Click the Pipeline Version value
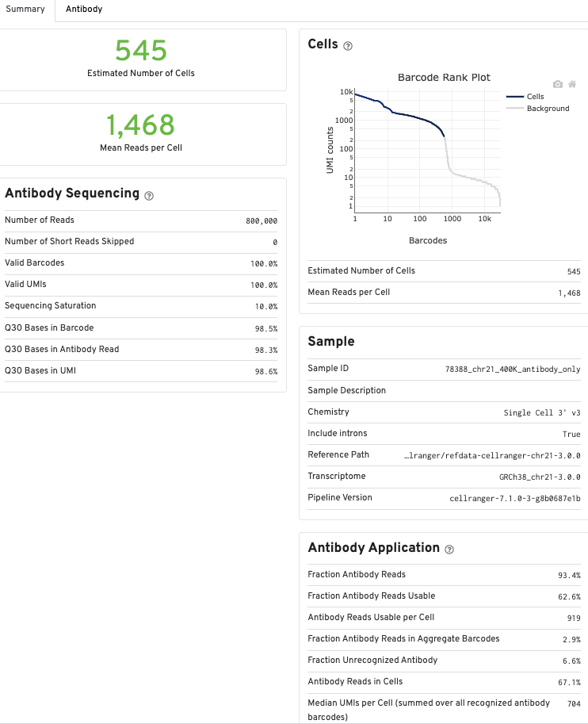 click(x=514, y=498)
